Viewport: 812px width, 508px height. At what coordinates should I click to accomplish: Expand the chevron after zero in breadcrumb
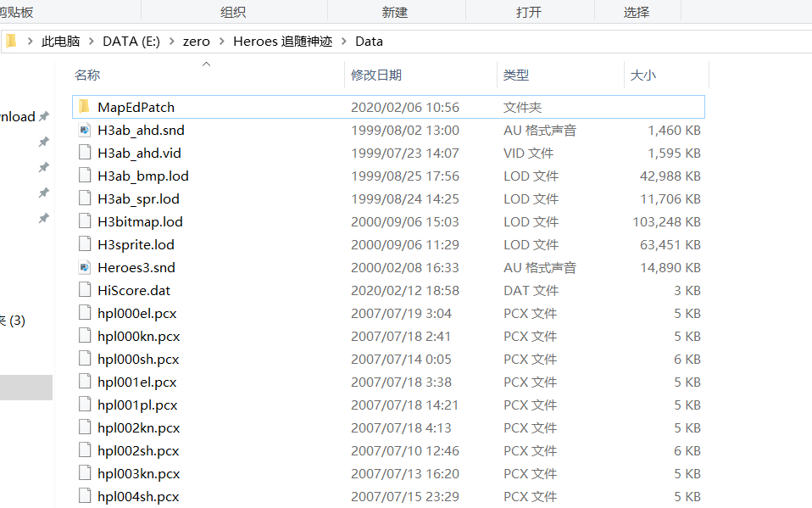click(221, 42)
